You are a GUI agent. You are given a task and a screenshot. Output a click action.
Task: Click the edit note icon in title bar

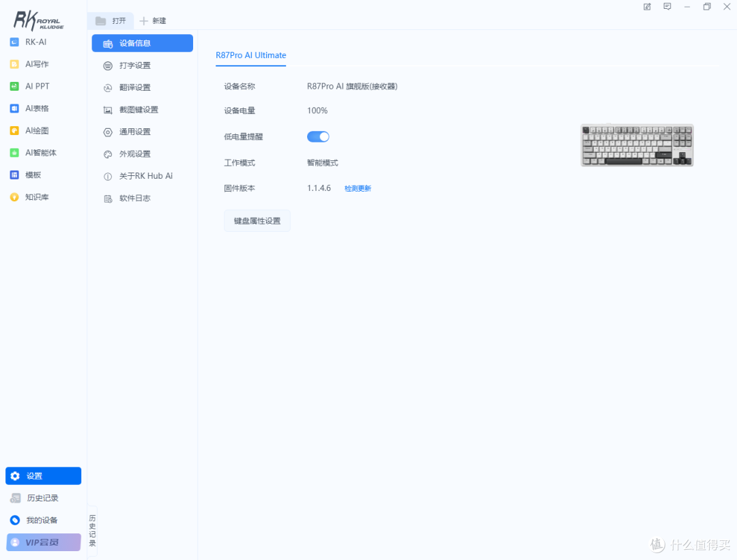(x=647, y=7)
